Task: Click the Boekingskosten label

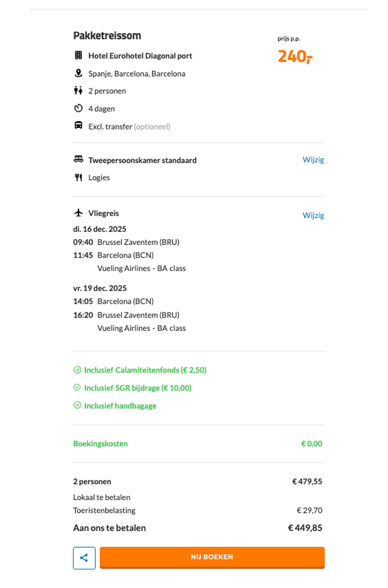Action: point(100,444)
